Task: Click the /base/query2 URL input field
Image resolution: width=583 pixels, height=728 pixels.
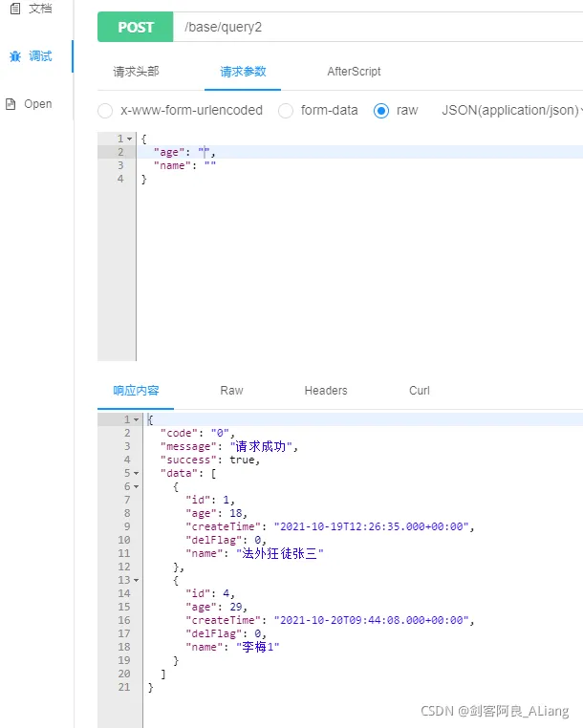Action: [x=378, y=27]
